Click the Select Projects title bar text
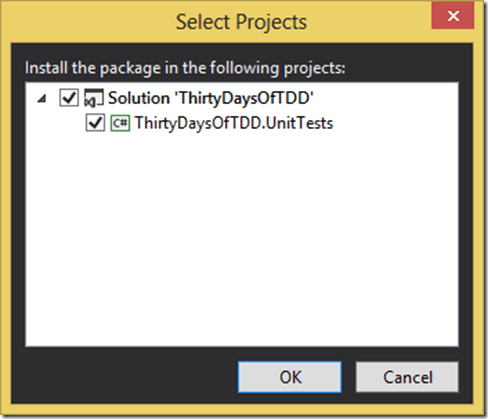 click(x=241, y=22)
